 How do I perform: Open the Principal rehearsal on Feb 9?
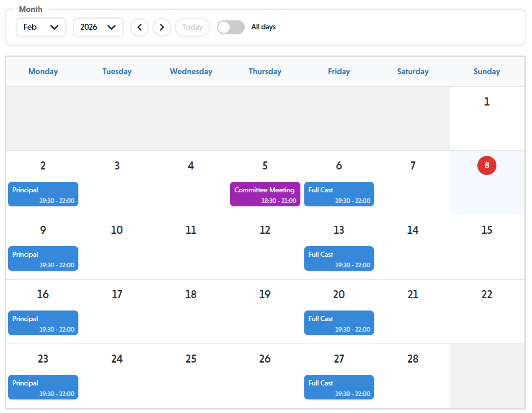43,258
